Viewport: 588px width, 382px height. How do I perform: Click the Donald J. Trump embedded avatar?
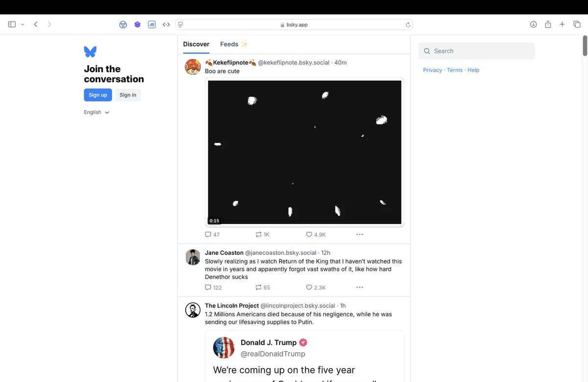coord(224,348)
